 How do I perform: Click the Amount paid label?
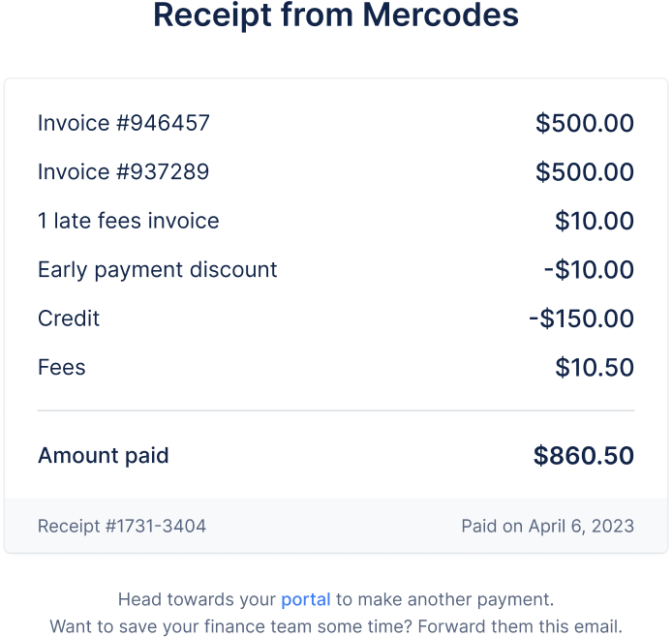[x=104, y=455]
